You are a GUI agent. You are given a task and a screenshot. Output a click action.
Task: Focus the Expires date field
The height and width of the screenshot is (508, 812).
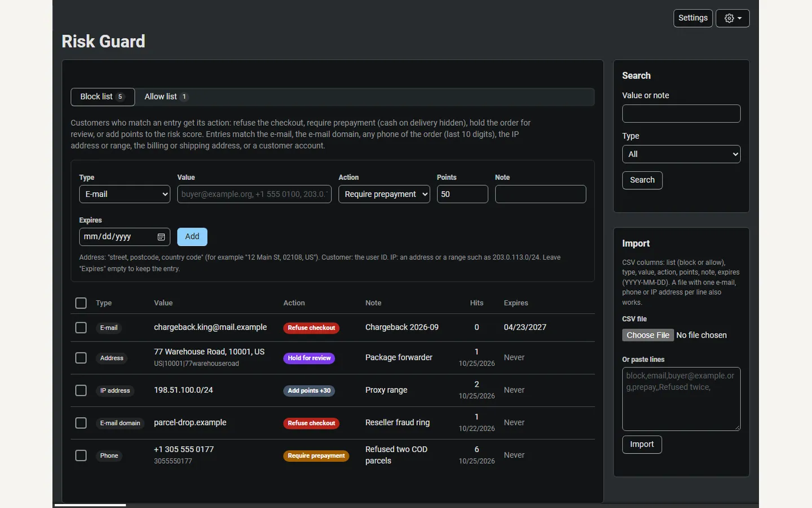[x=125, y=237]
